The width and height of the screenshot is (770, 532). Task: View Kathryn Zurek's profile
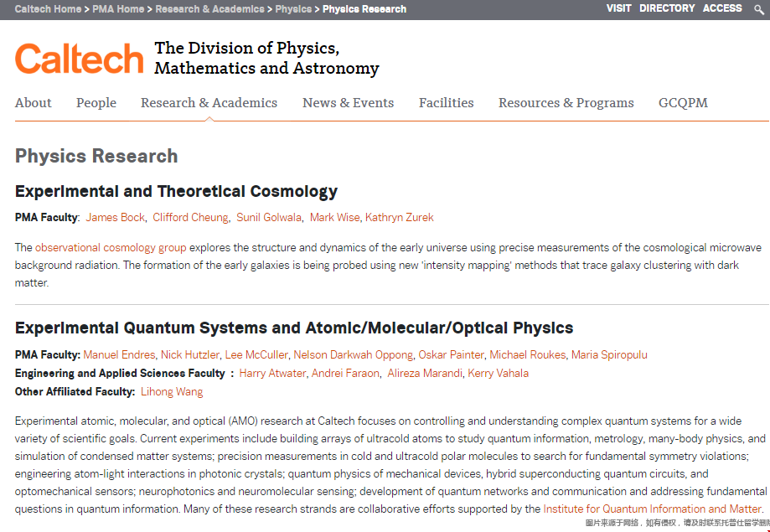399,218
